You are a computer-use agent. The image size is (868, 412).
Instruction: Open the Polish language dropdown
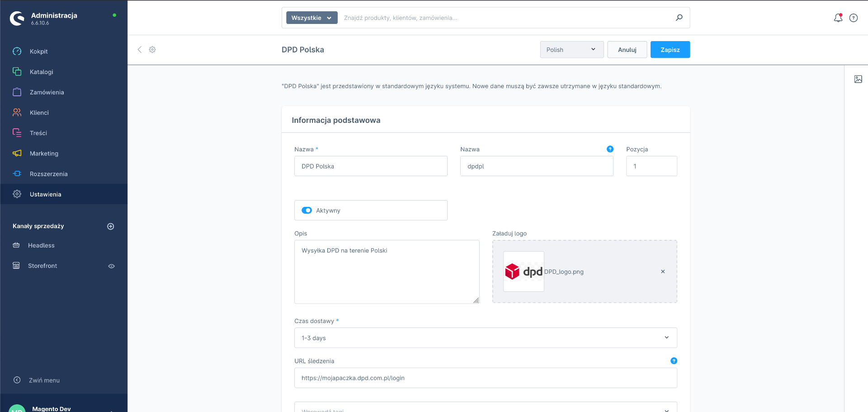coord(571,50)
